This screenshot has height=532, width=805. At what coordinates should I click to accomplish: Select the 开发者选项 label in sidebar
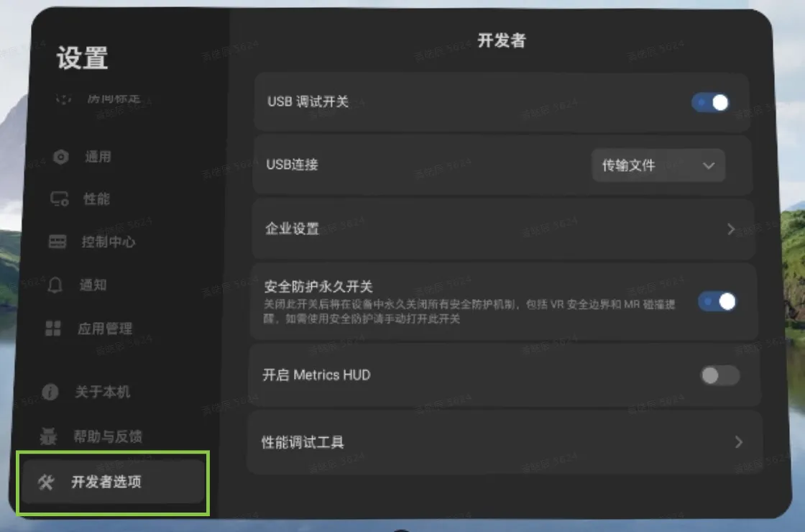tap(106, 482)
